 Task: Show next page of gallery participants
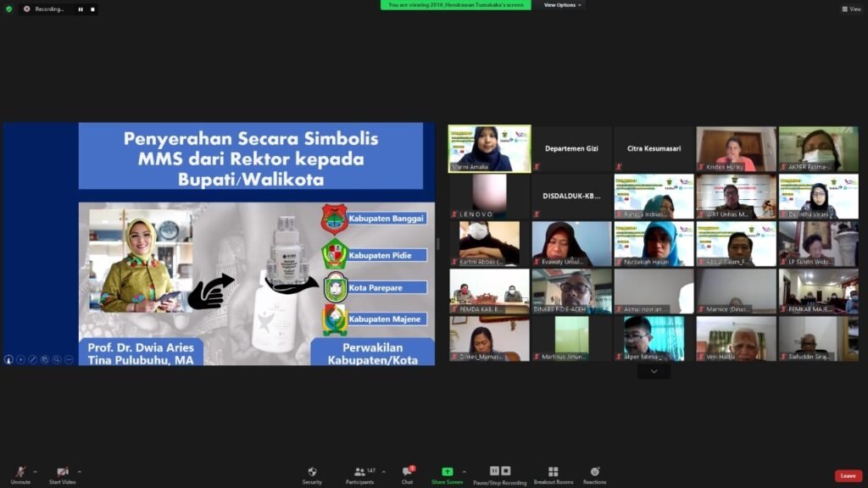(x=654, y=371)
